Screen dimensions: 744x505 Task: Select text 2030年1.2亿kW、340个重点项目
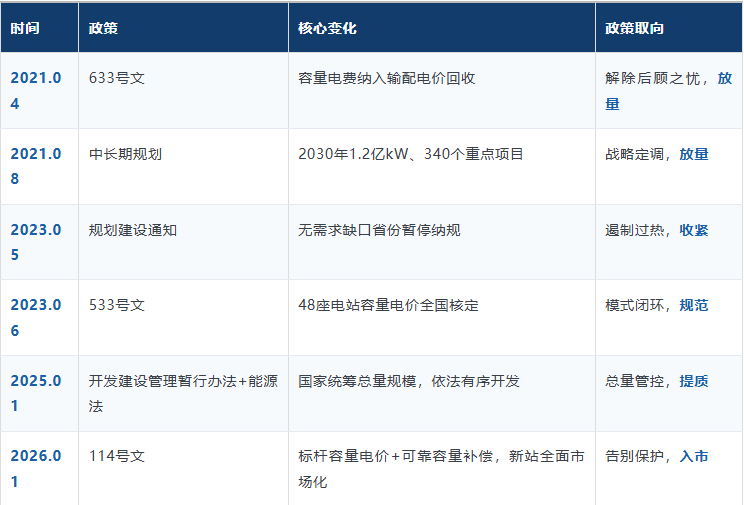(410, 154)
